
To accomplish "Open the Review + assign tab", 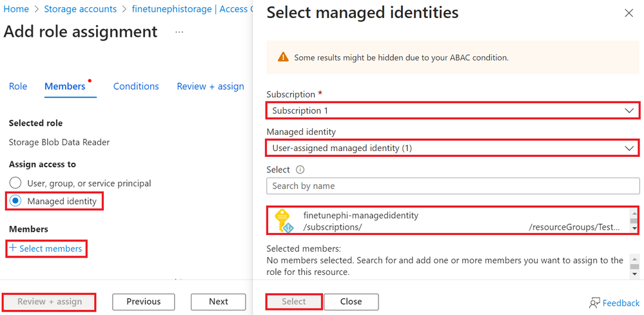I will [x=210, y=86].
